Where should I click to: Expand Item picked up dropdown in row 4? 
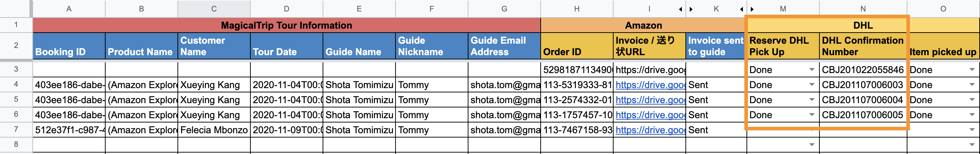tap(972, 85)
